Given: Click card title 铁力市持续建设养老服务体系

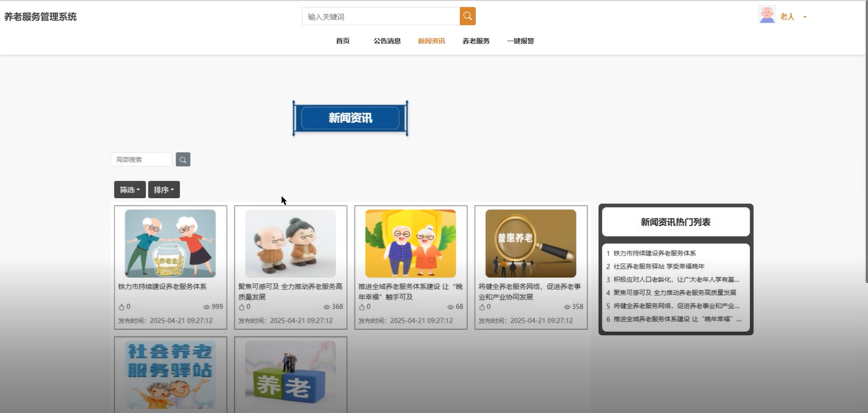Looking at the screenshot, I should pos(163,286).
